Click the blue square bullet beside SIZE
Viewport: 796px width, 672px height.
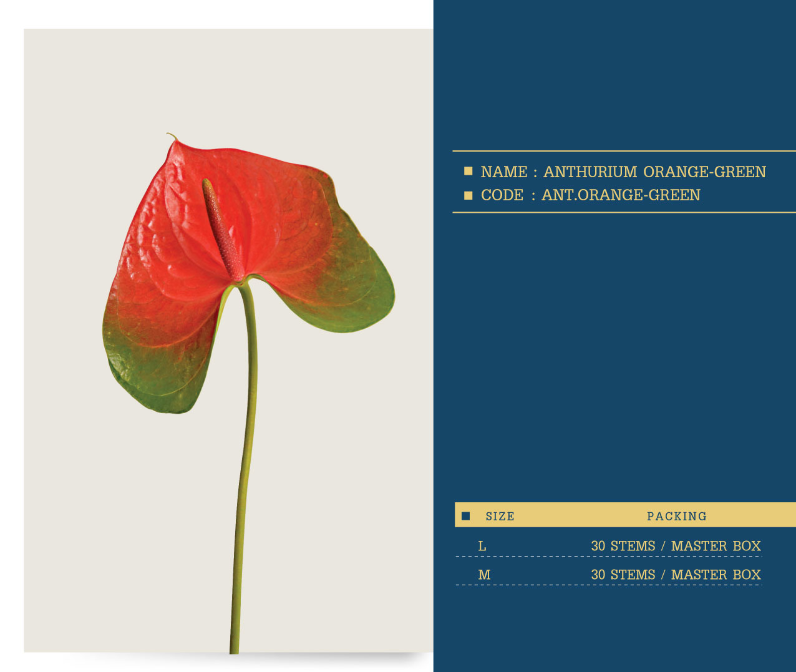coord(465,516)
